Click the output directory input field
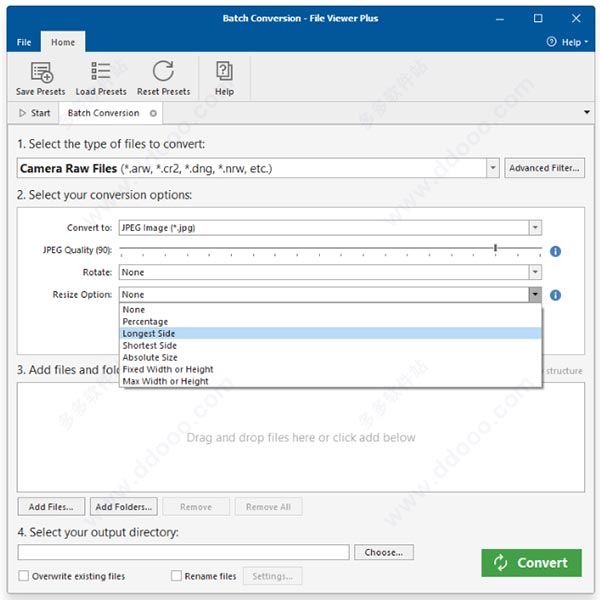 [x=183, y=552]
